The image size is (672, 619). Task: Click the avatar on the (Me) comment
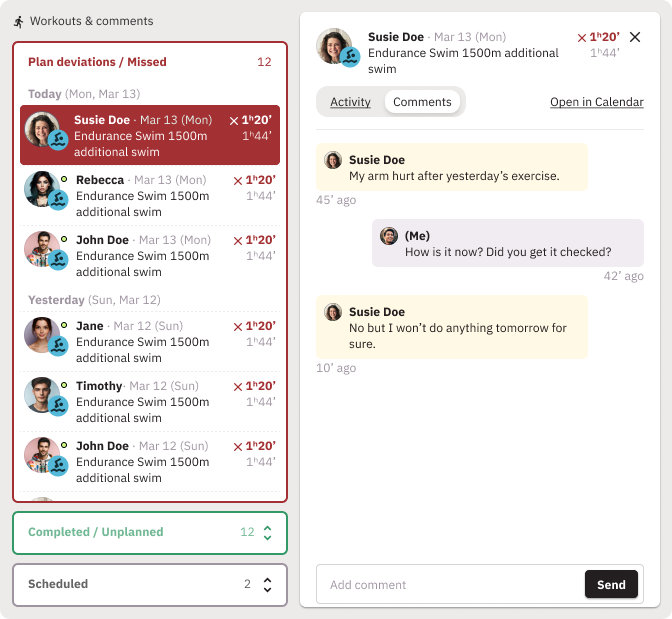point(389,236)
